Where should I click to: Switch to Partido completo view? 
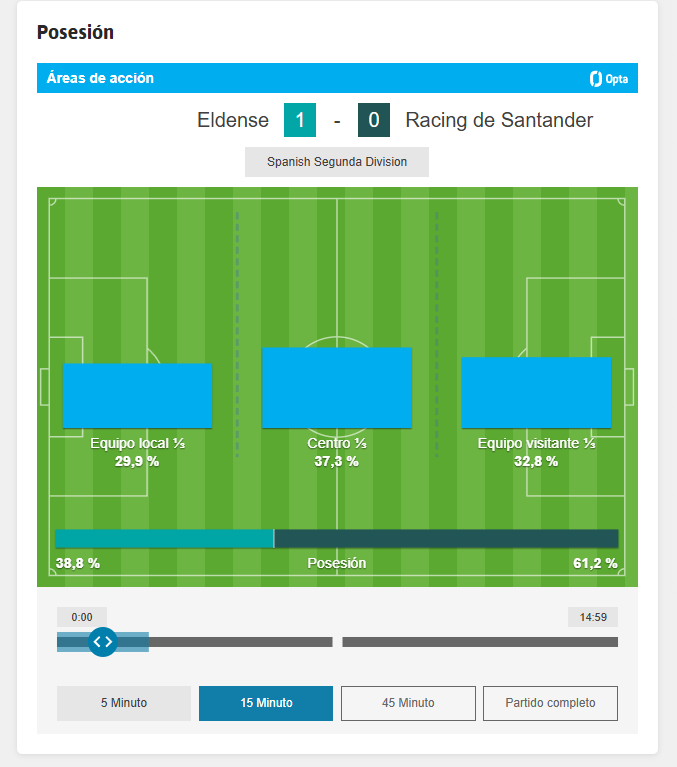click(x=550, y=703)
